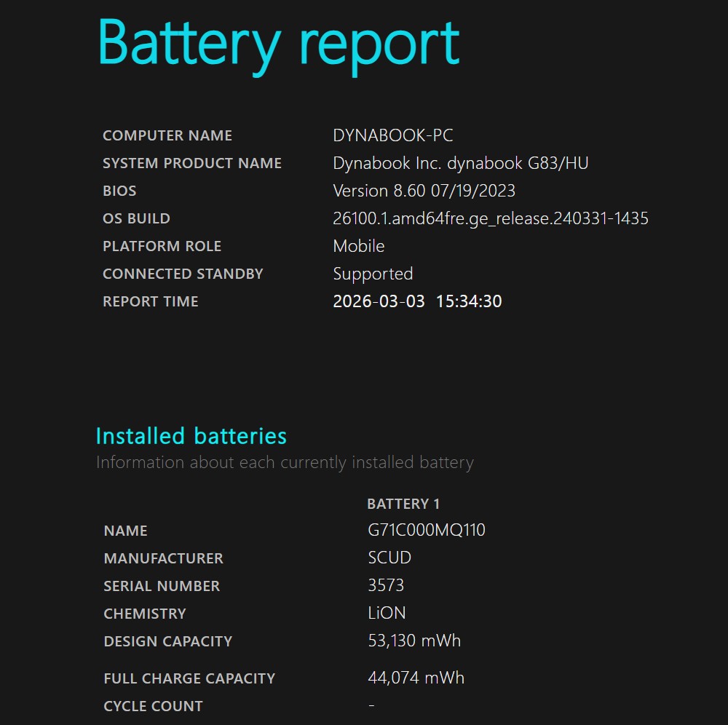
Task: Click the report time value
Action: (417, 301)
